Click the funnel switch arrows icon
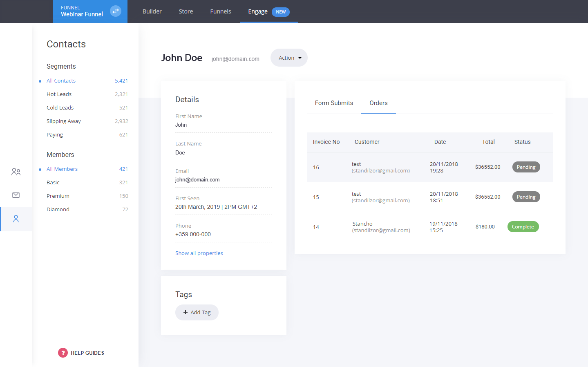588x367 pixels. [116, 11]
